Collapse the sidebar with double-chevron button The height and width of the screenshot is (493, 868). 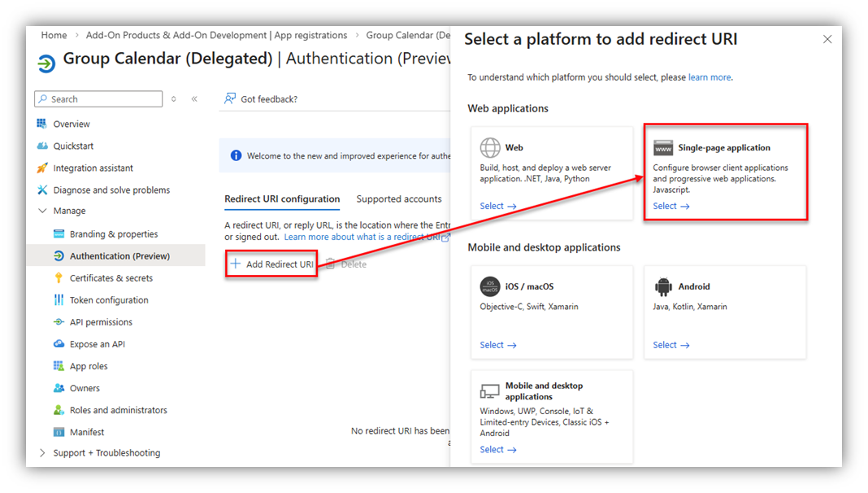coord(194,99)
